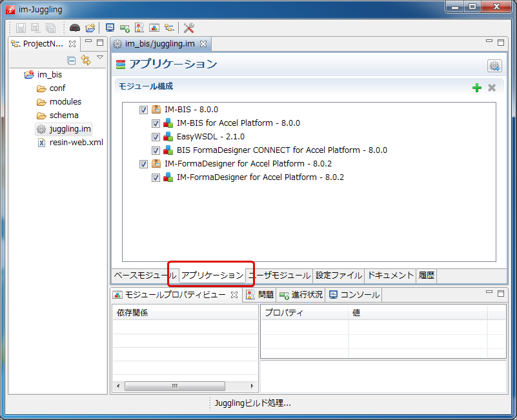This screenshot has height=420, width=517.
Task: Select BIS FormaDesigner CONNECT for Accel Platform row
Action: pos(282,150)
